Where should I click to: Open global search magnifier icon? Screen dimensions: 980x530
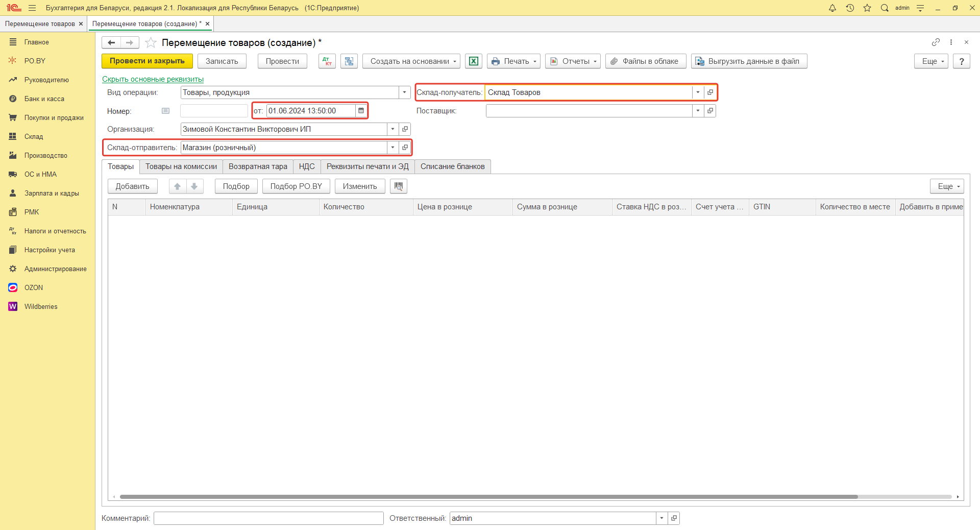point(885,8)
